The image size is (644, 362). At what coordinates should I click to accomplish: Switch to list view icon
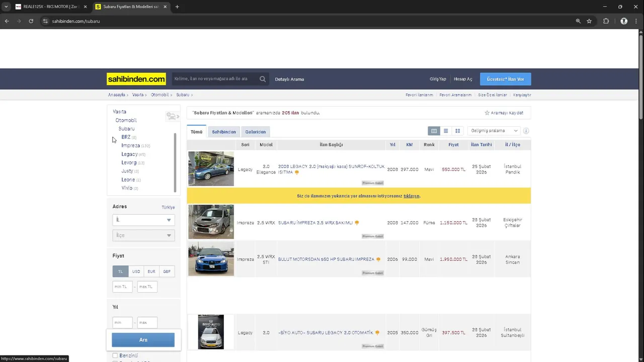point(446,131)
